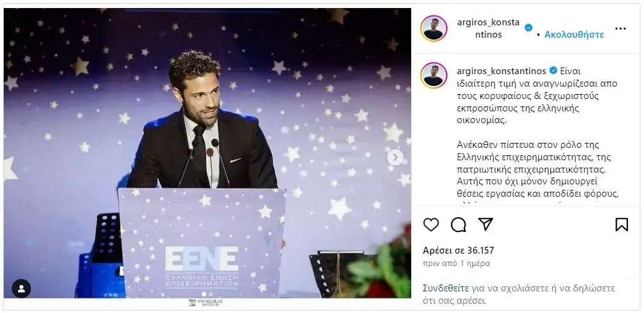
Task: Like the post with the heart icon
Action: click(431, 225)
